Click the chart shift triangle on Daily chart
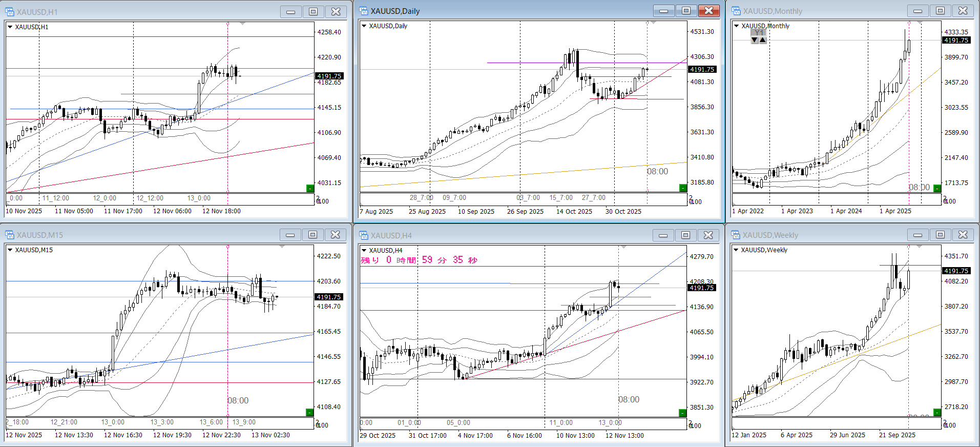 [x=653, y=23]
